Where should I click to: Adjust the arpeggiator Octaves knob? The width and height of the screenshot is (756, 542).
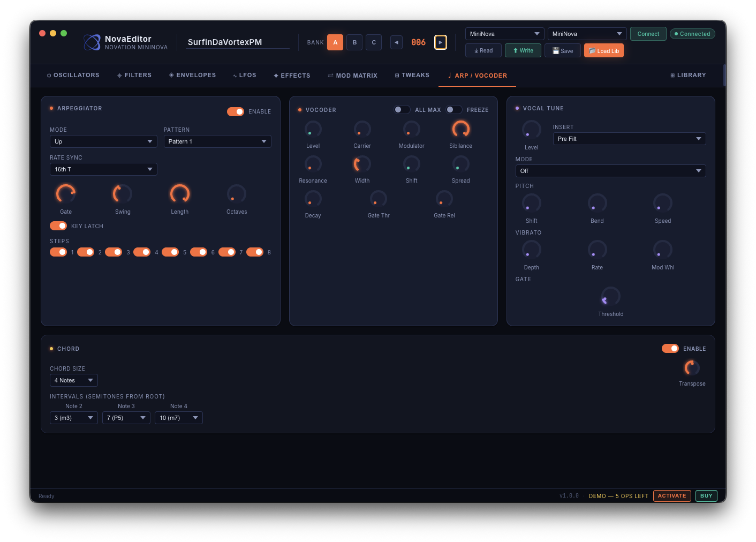(237, 194)
